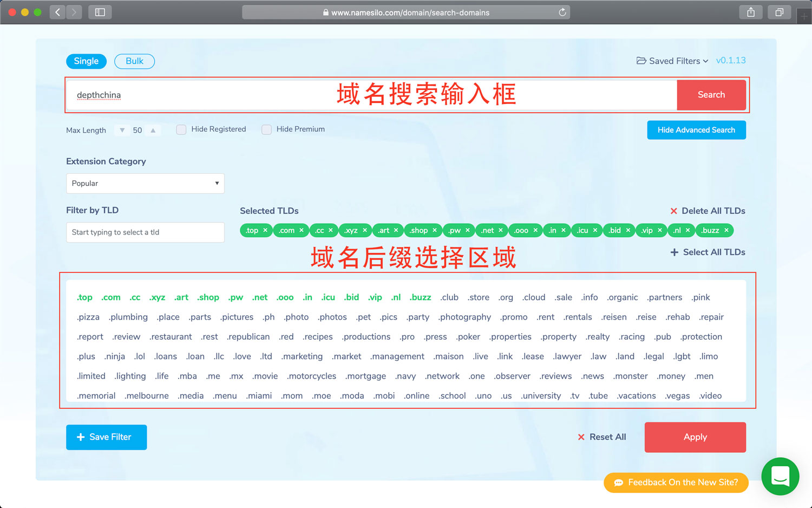
Task: Select the .org extension
Action: tap(506, 297)
